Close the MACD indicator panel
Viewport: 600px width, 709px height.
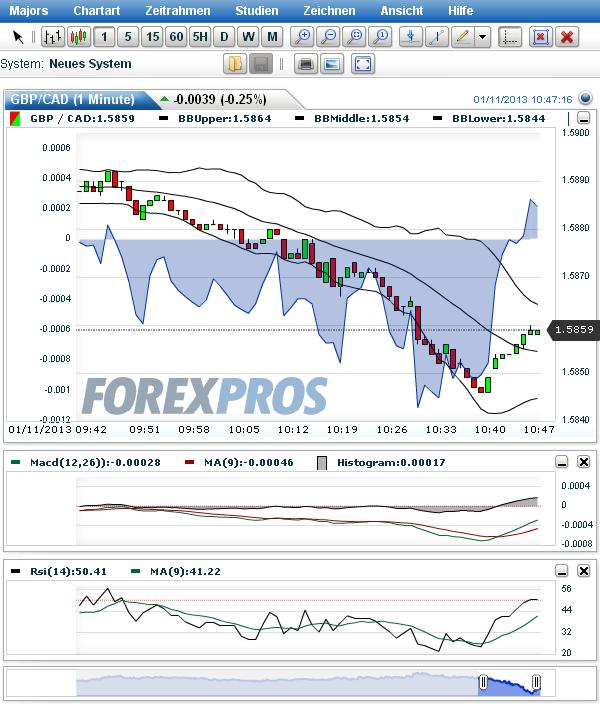click(584, 462)
